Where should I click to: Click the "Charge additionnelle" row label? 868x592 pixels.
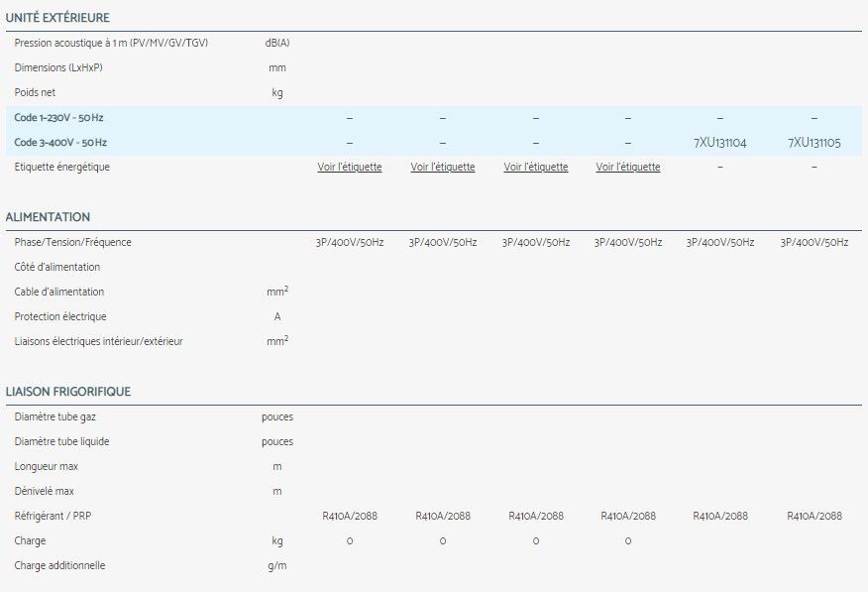pos(59,565)
